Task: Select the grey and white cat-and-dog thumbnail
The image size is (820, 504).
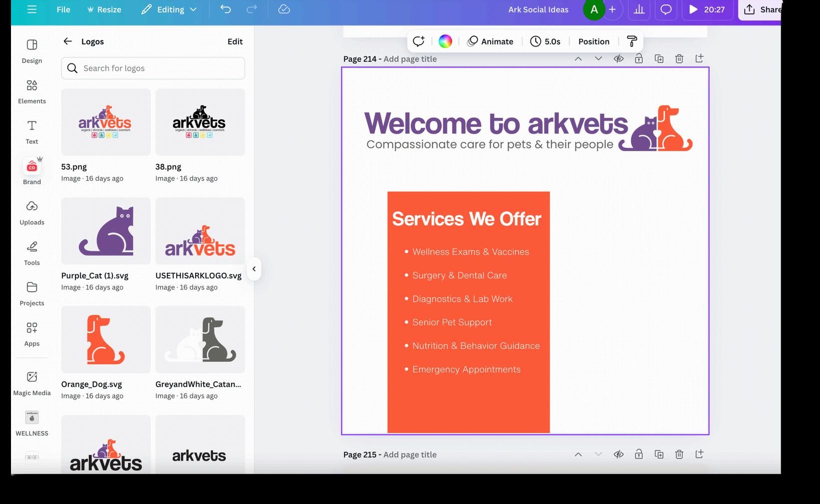Action: pyautogui.click(x=200, y=340)
